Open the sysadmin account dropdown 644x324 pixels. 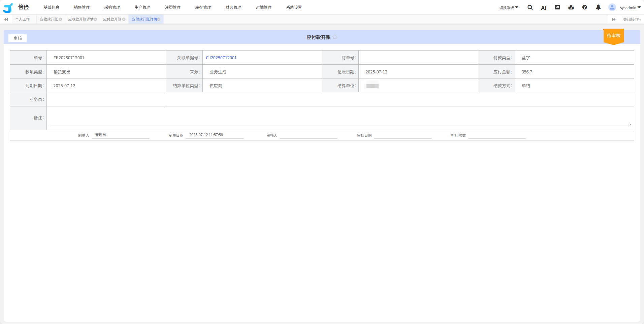[630, 7]
